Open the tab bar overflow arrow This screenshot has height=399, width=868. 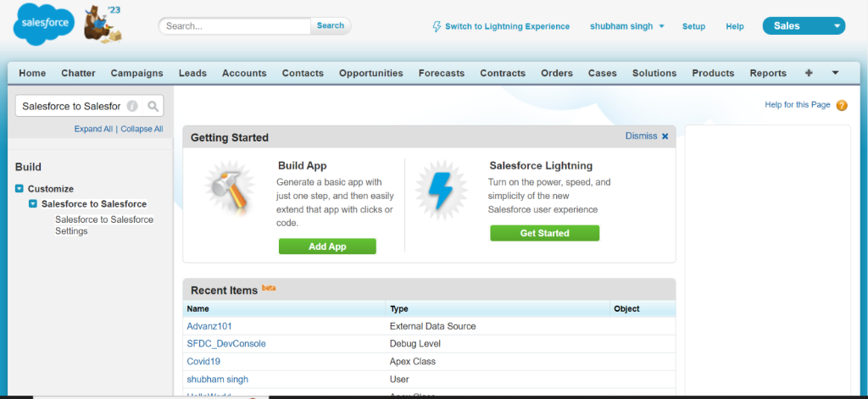[x=835, y=73]
